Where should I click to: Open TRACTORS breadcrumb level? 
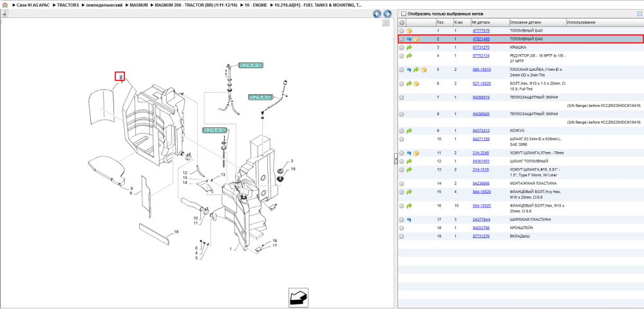68,5
